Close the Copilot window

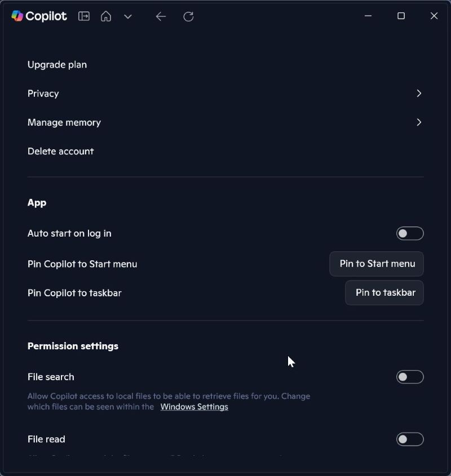click(x=434, y=16)
